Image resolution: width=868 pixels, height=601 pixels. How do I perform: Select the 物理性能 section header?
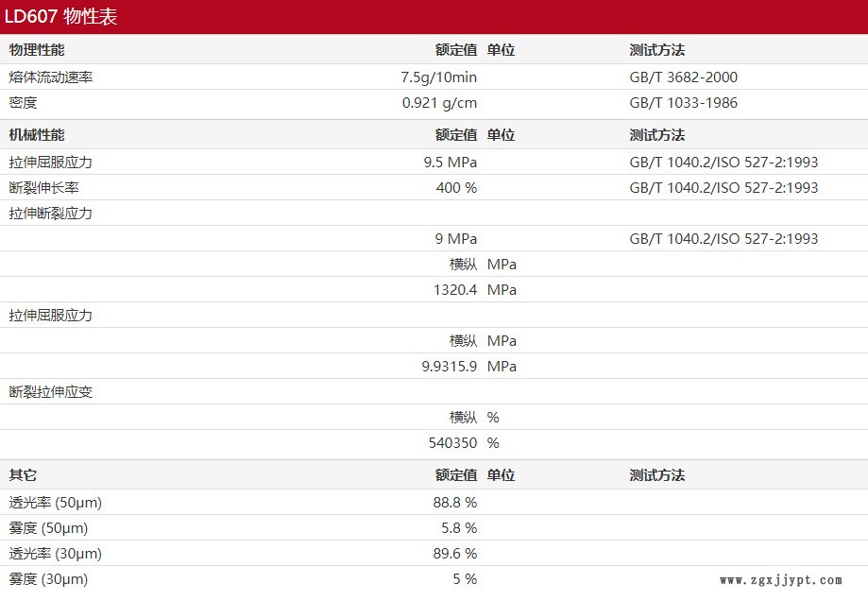(37, 50)
